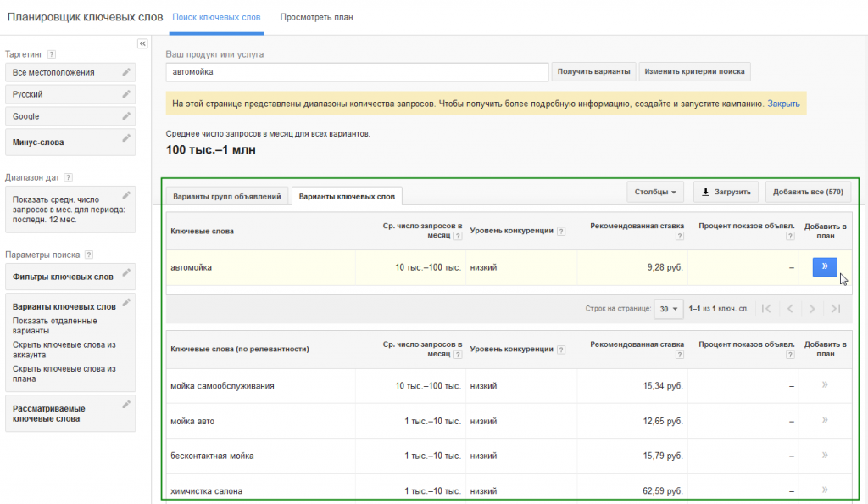The width and height of the screenshot is (868, 504).
Task: Click 'Изменить критерии поиска' button
Action: click(x=695, y=71)
